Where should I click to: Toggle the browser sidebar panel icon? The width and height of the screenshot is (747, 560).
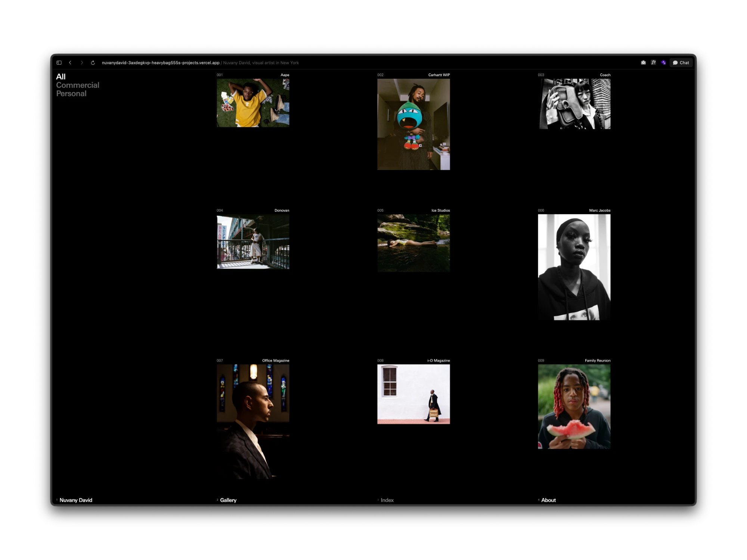[59, 63]
